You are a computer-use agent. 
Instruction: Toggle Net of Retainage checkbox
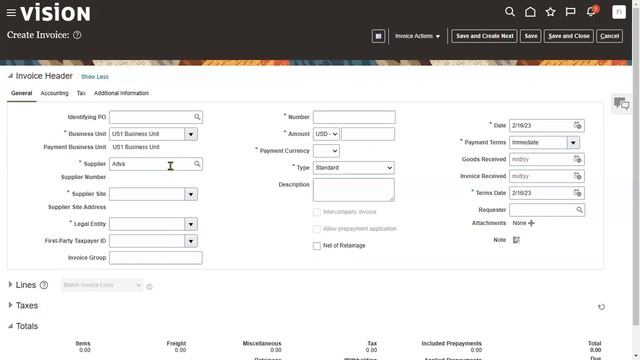pyautogui.click(x=317, y=246)
